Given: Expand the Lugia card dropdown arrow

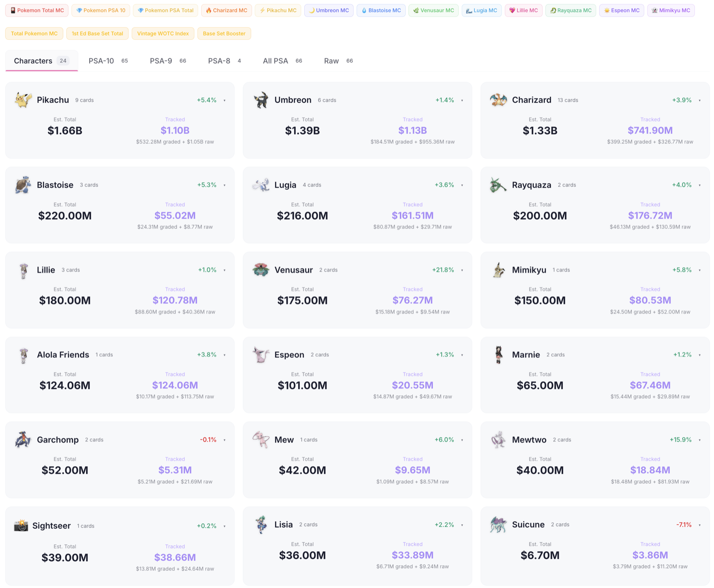Looking at the screenshot, I should point(462,185).
